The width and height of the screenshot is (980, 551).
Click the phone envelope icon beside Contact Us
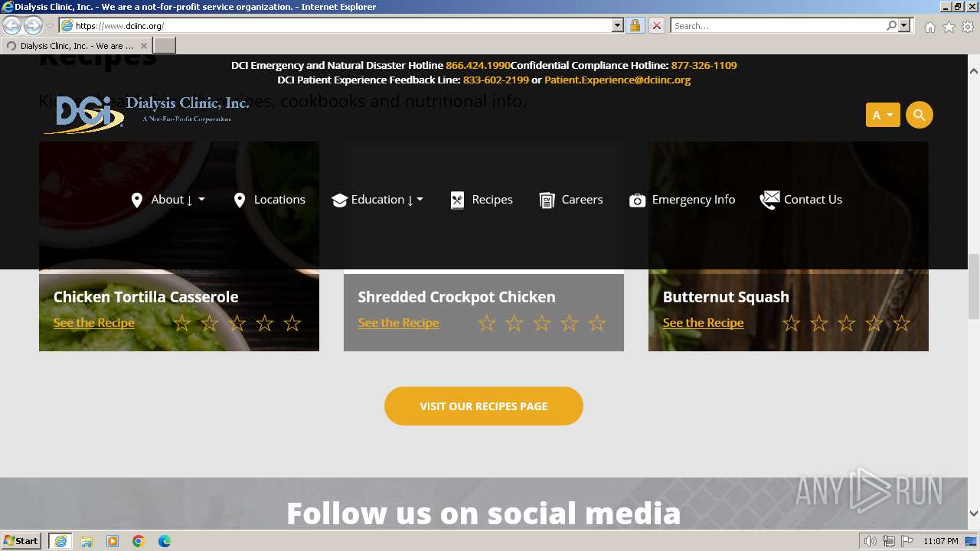click(769, 200)
